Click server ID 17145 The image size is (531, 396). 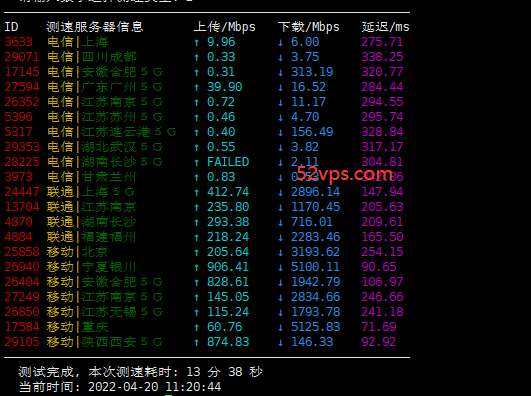tap(22, 72)
